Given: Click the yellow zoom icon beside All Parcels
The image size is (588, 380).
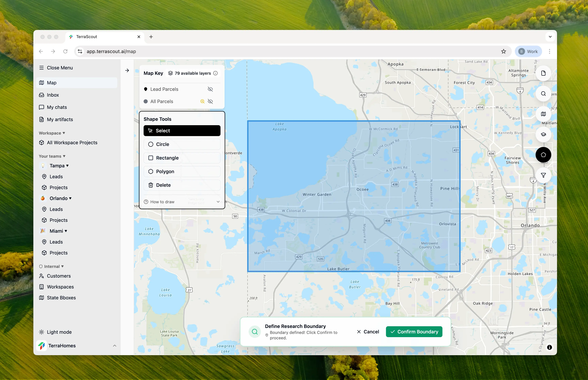Looking at the screenshot, I should [x=202, y=101].
